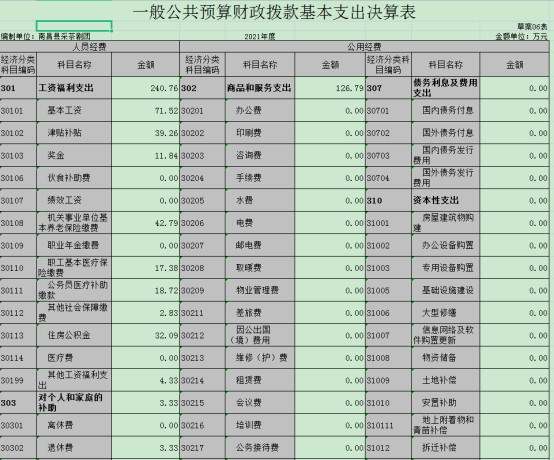Viewport: 554px width, 460px height.
Task: Select the 人员经费 header cell
Action: [89, 47]
